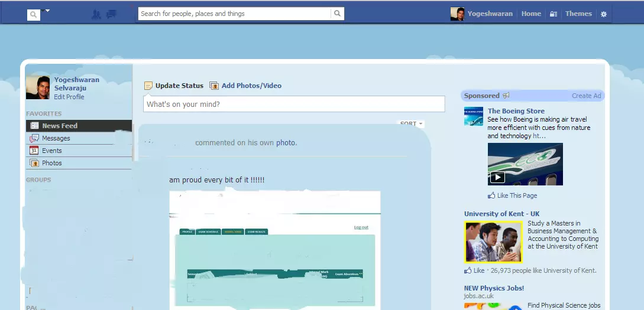Image resolution: width=644 pixels, height=310 pixels.
Task: Click the Events calendar sidebar icon
Action: pyautogui.click(x=34, y=151)
